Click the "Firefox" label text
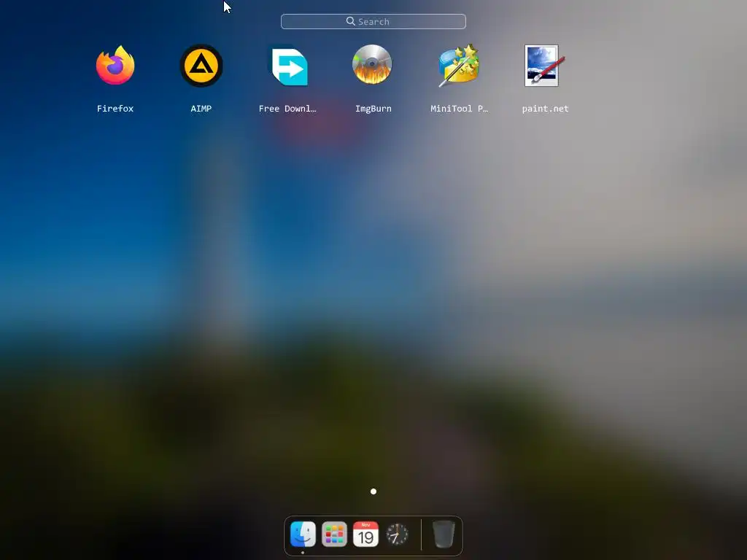 (115, 109)
